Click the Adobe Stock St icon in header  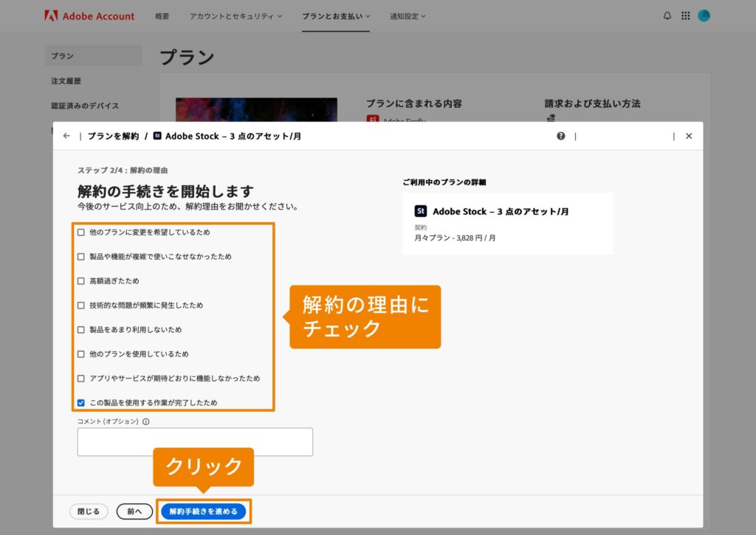(x=157, y=136)
